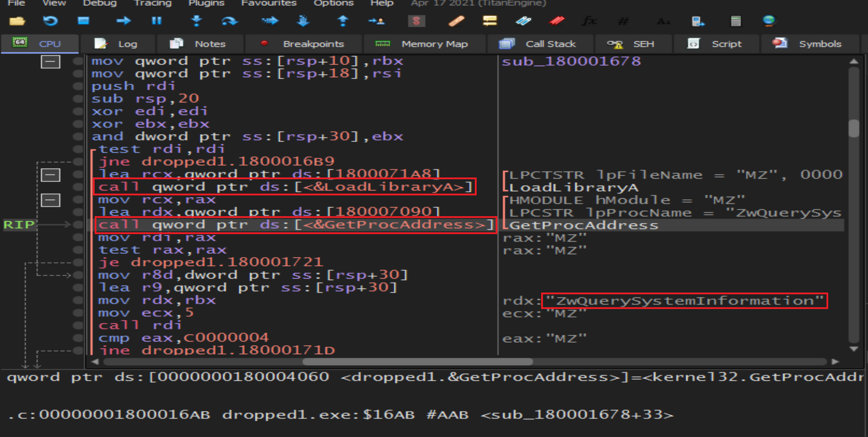Viewport: 868px width, 437px height.
Task: Open the Patches bandage icon
Action: click(456, 21)
